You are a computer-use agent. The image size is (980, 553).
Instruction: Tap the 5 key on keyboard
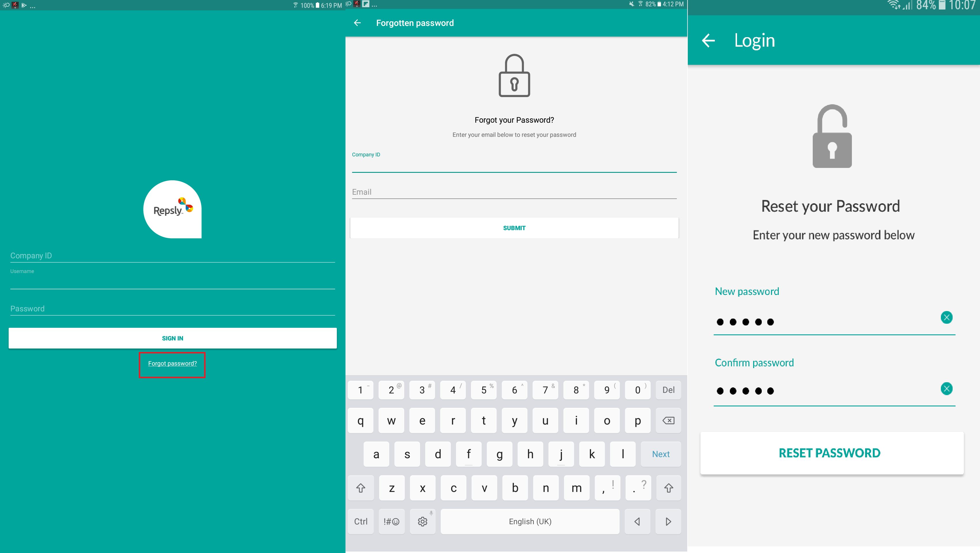(484, 390)
